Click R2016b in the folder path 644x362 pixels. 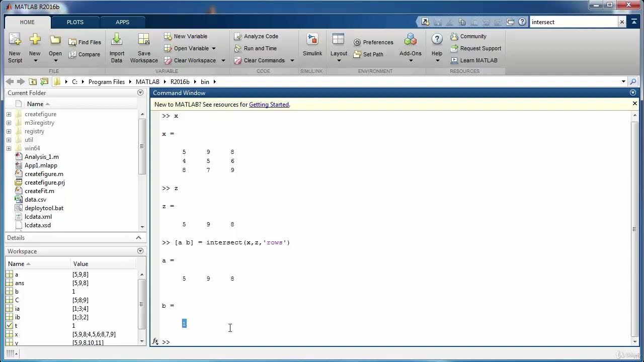180,81
